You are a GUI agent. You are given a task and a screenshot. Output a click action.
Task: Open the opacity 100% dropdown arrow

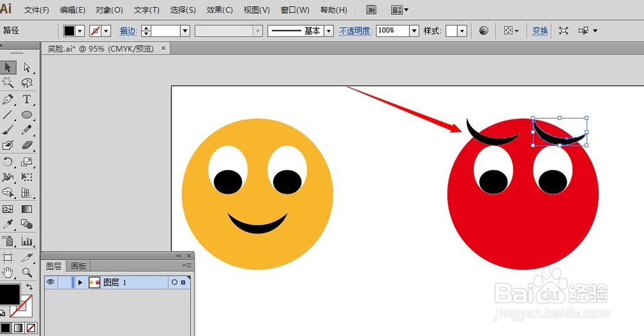pos(414,31)
